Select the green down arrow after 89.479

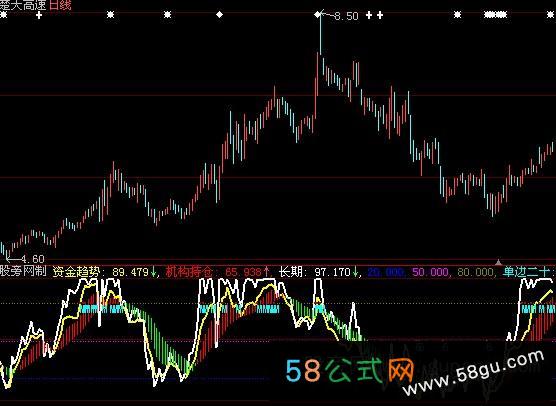coord(153,272)
